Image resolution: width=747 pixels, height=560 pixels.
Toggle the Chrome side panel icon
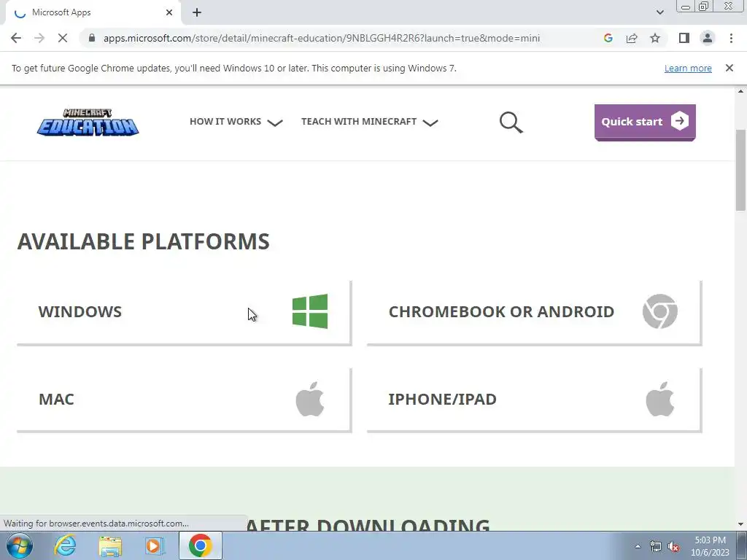(684, 38)
